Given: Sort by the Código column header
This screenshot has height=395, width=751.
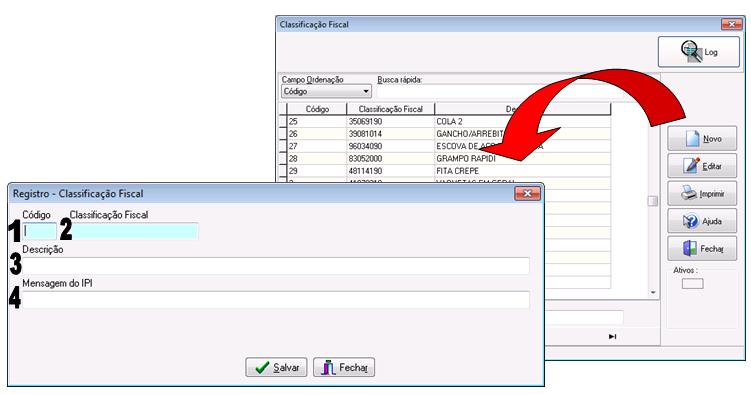Looking at the screenshot, I should click(317, 109).
